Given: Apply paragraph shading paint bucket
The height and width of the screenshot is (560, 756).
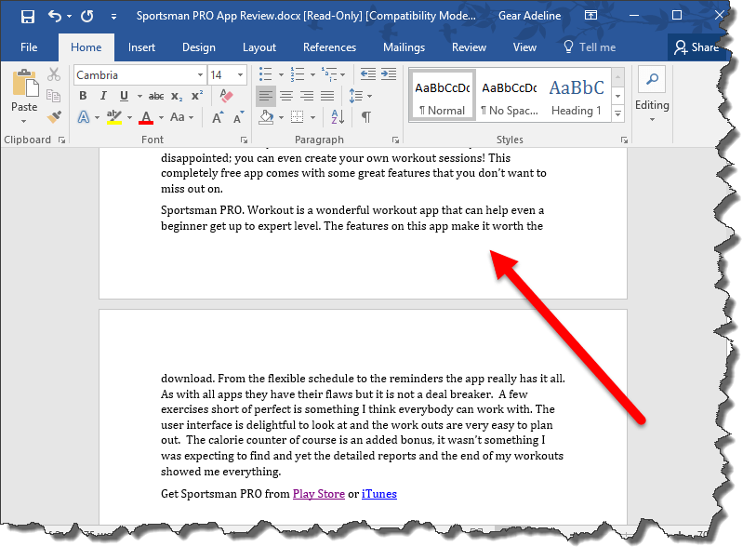Looking at the screenshot, I should point(266,116).
